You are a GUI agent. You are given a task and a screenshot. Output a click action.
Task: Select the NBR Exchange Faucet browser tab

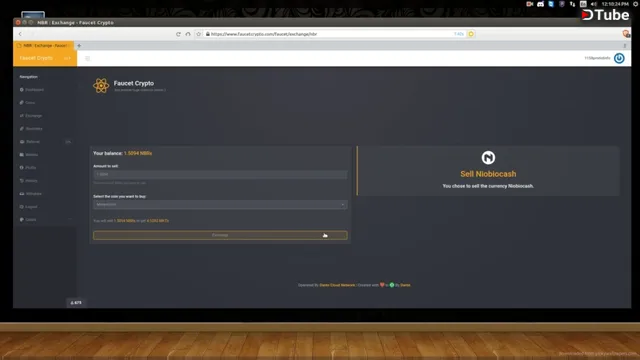[44, 46]
